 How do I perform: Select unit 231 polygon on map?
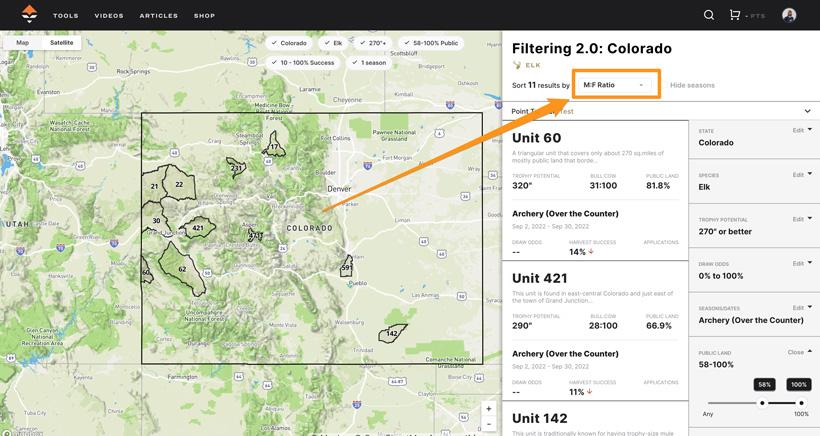click(x=236, y=167)
